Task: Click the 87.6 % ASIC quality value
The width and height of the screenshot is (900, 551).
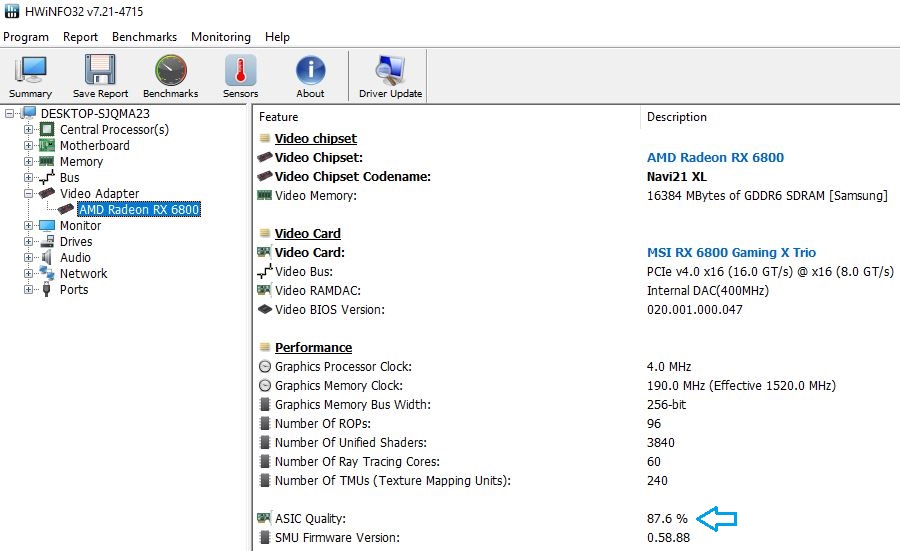Action: point(667,519)
